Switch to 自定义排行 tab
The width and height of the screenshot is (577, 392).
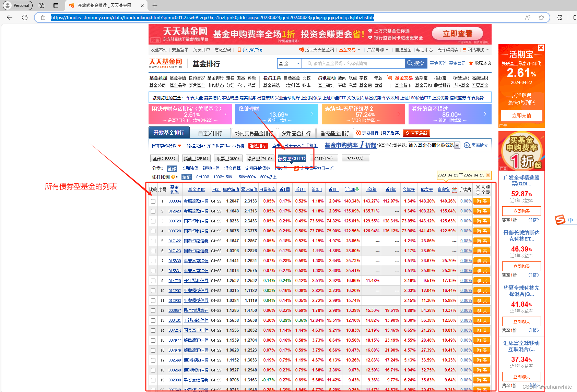[x=210, y=133]
